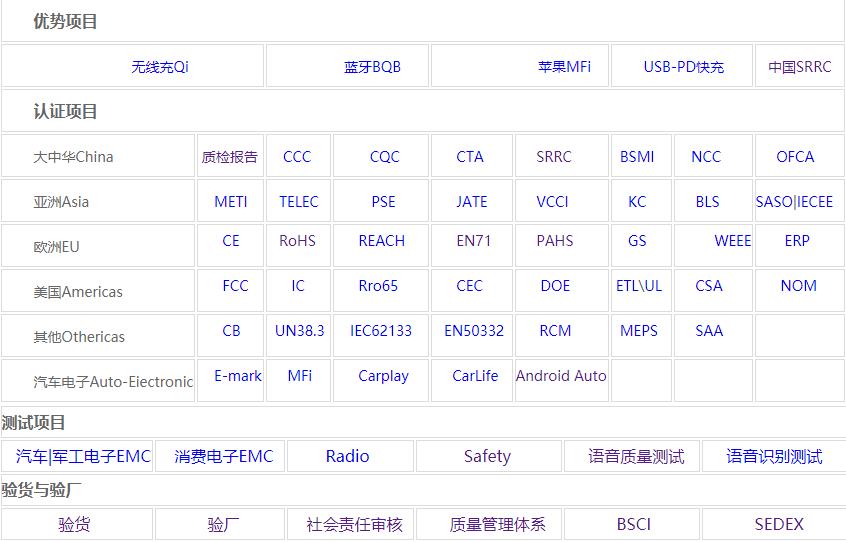Viewport: 846px width, 542px height.
Task: Click the SEDEX link
Action: 779,525
